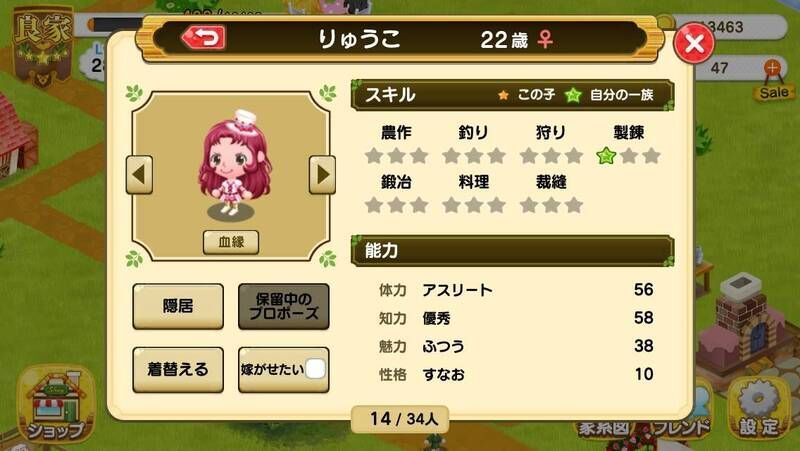Open the フレンド menu item
Image resolution: width=800 pixels, height=451 pixels.
point(682,427)
